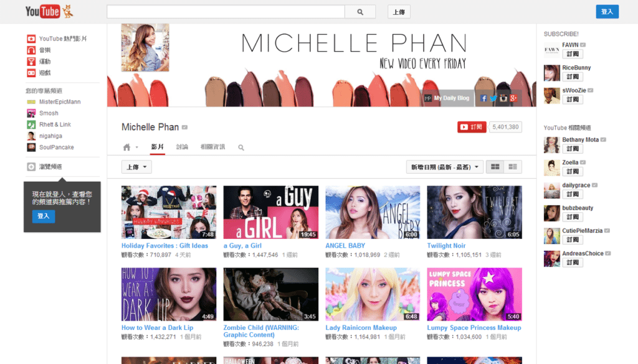Screen dimensions: 638x364
Task: Click the Twitter icon on the channel banner
Action: click(493, 98)
